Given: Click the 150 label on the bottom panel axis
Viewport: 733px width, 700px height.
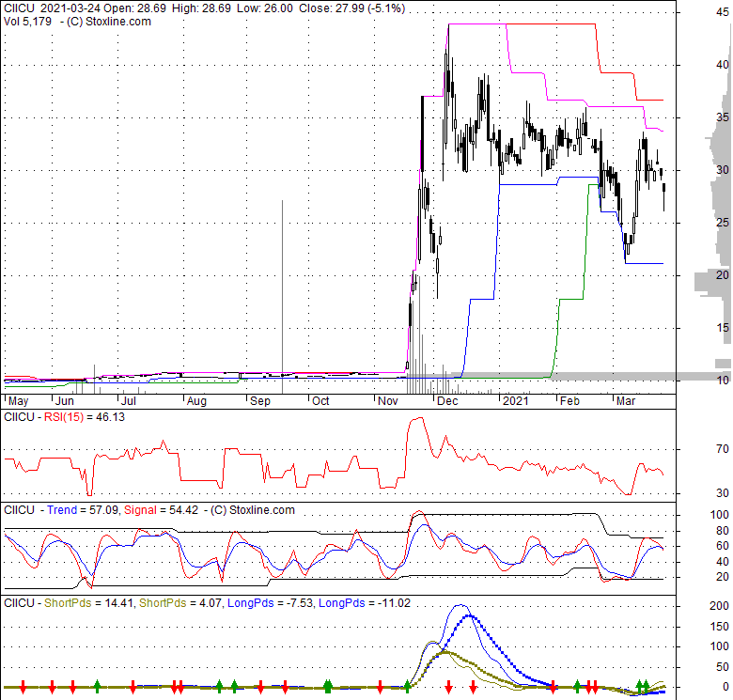Looking at the screenshot, I should [x=720, y=626].
